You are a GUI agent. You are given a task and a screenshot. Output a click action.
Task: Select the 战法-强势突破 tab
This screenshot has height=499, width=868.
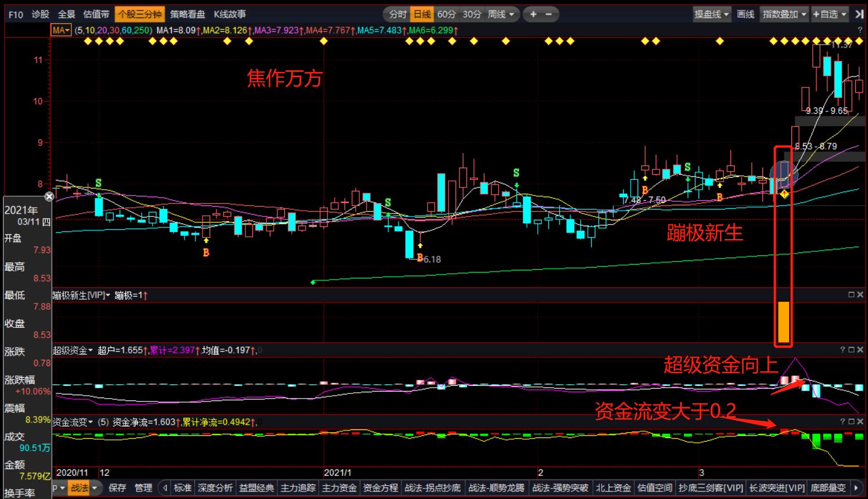tap(560, 488)
